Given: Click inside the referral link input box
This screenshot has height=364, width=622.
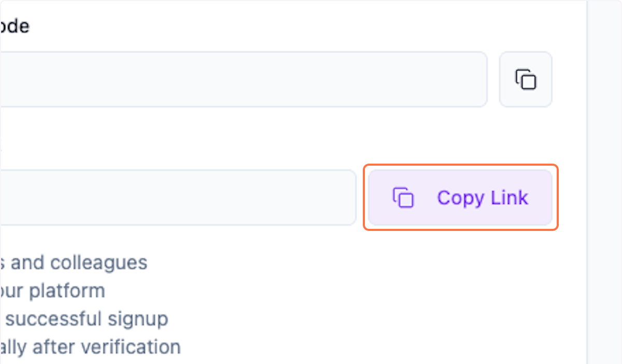Looking at the screenshot, I should click(176, 197).
